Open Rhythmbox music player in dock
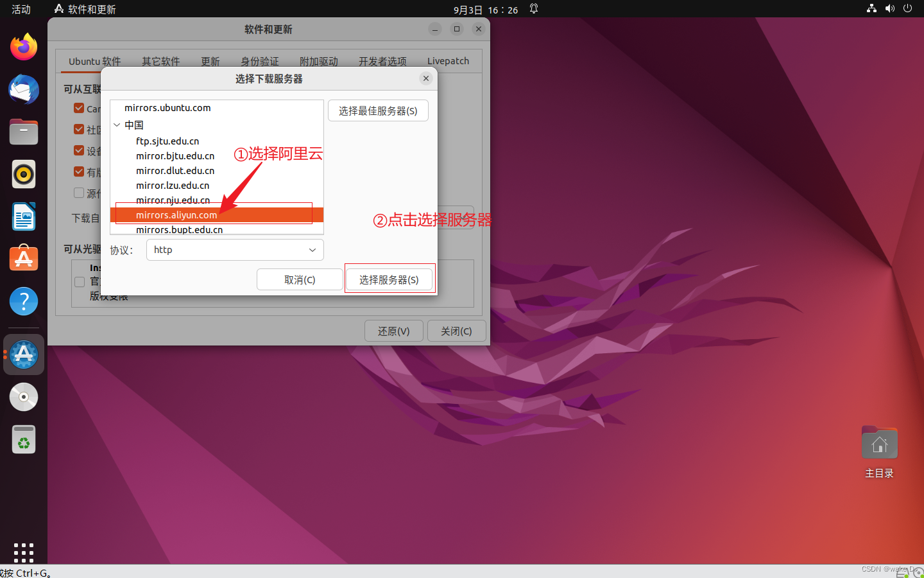The image size is (924, 578). tap(24, 174)
